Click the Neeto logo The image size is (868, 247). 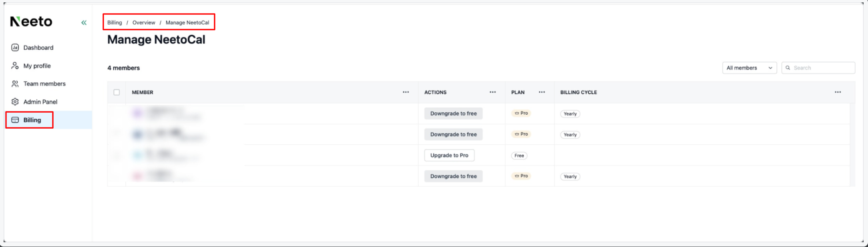pos(31,22)
